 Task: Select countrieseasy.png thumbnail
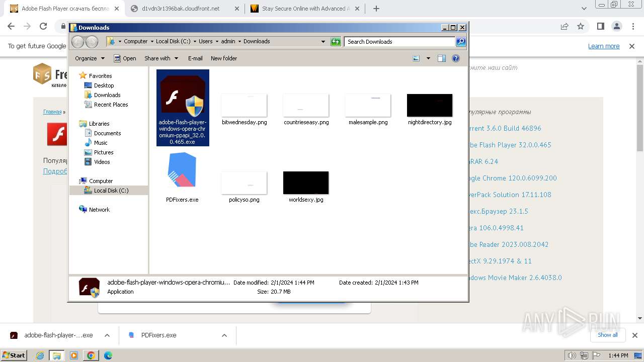coord(306,106)
